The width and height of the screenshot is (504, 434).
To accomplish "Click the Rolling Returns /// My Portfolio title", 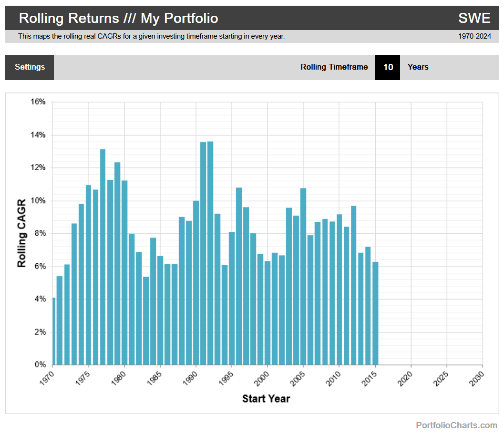I will (118, 18).
